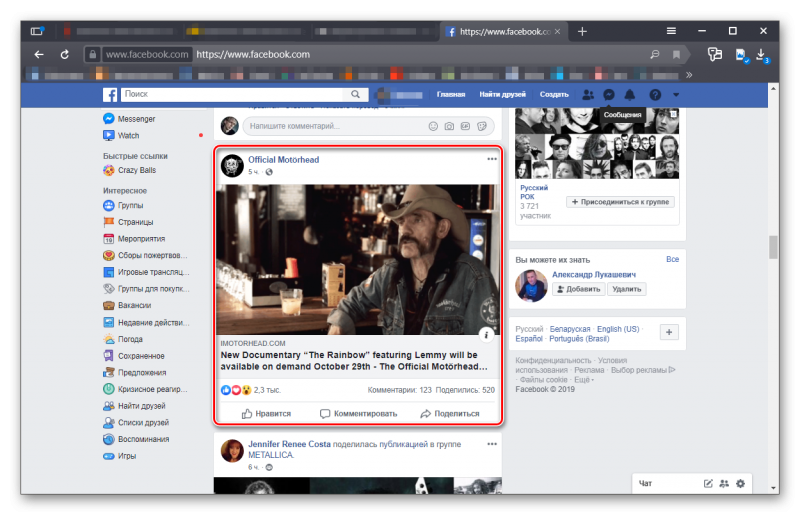Open Воспоминания in sidebar

pyautogui.click(x=136, y=439)
